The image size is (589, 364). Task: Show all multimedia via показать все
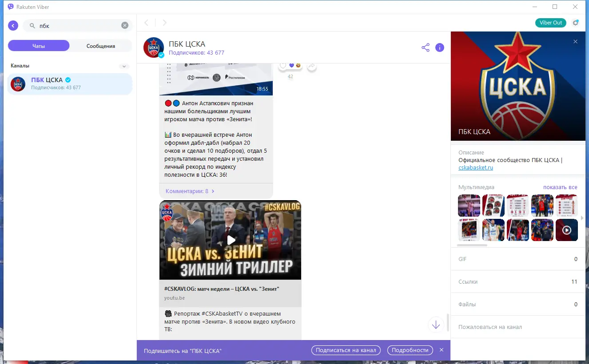tap(560, 187)
